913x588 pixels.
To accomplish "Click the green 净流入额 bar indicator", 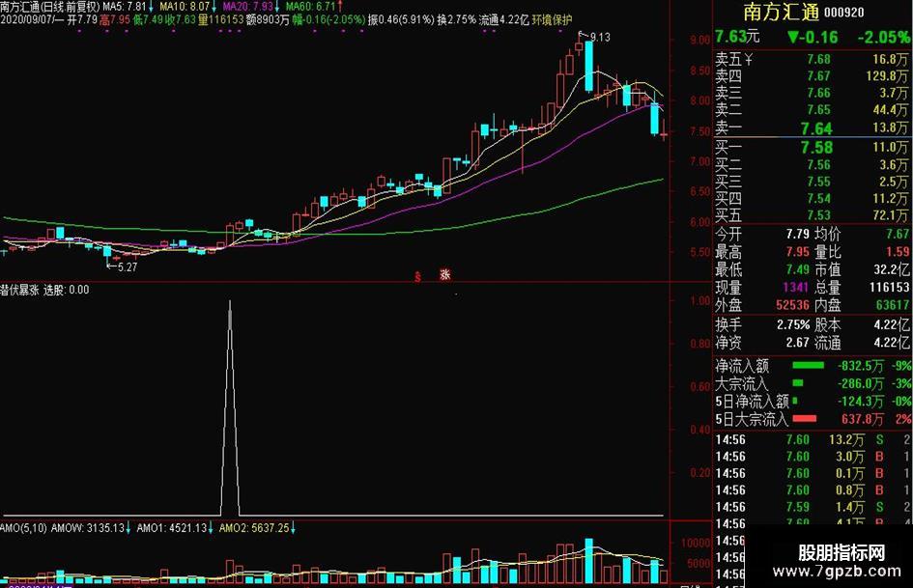I will pyautogui.click(x=809, y=365).
